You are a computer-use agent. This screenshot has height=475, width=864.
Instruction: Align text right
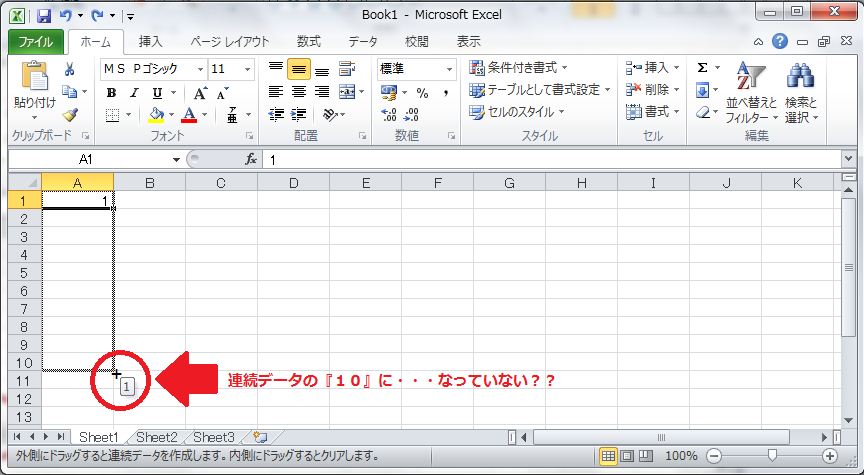click(x=322, y=92)
